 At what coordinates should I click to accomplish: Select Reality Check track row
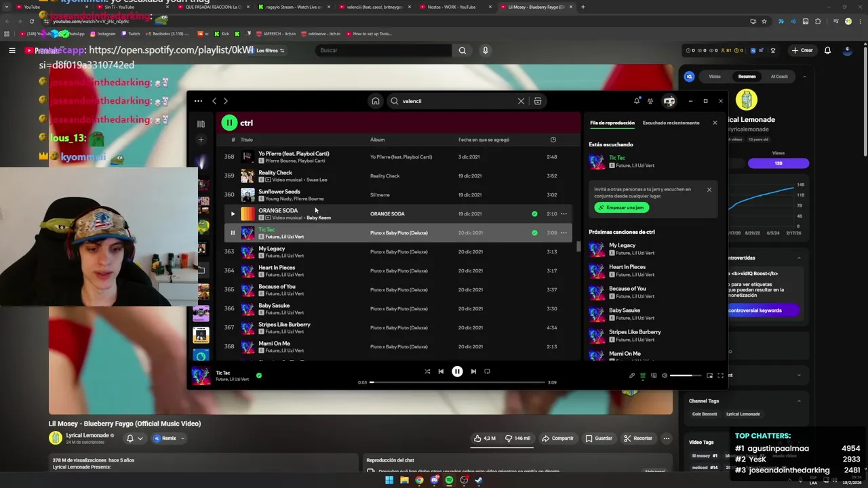click(398, 176)
